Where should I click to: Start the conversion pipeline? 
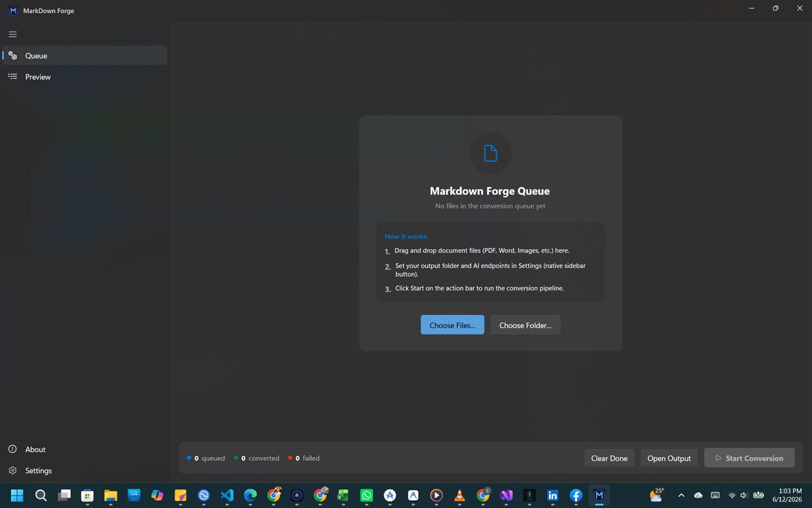[x=749, y=458]
